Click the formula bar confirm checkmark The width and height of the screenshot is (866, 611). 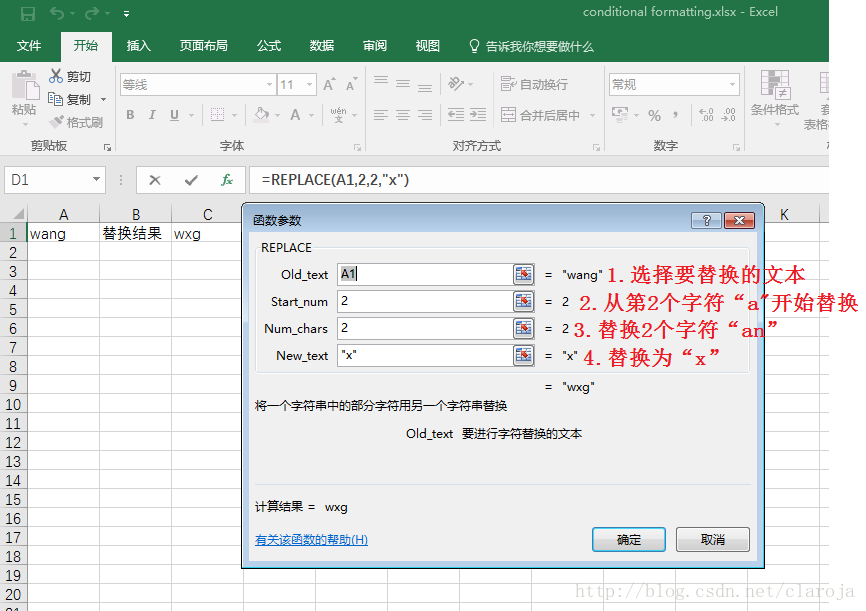coord(191,180)
